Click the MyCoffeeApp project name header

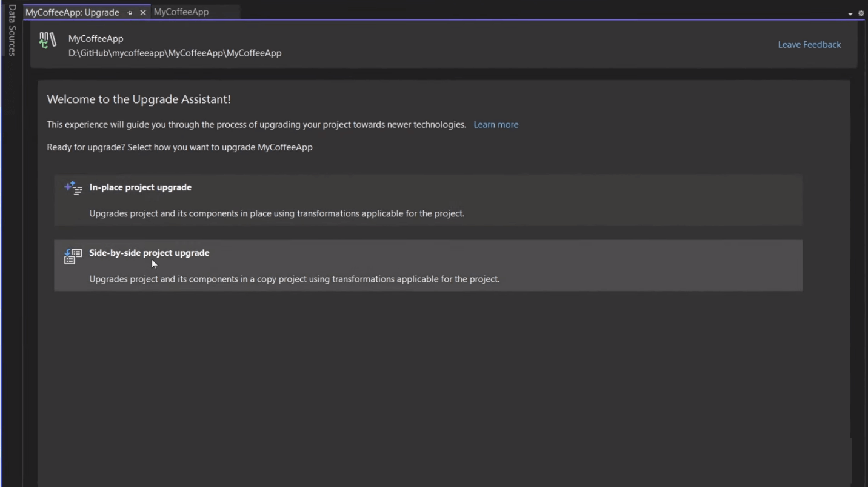(x=96, y=38)
